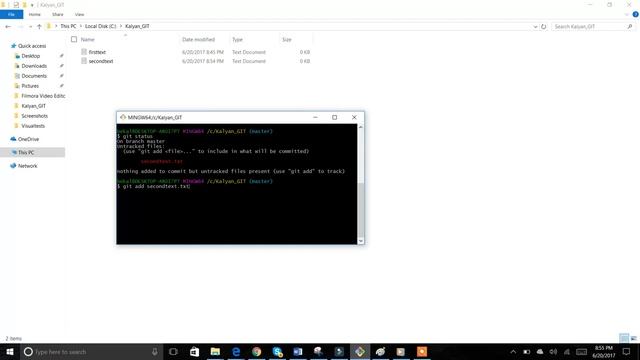Click Local Disk (C:) in the breadcrumb

[x=100, y=26]
